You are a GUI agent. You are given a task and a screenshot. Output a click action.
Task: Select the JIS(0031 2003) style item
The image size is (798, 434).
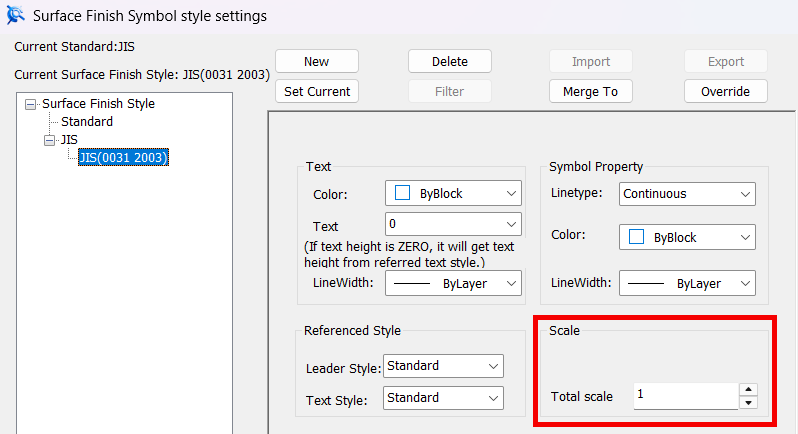click(123, 157)
